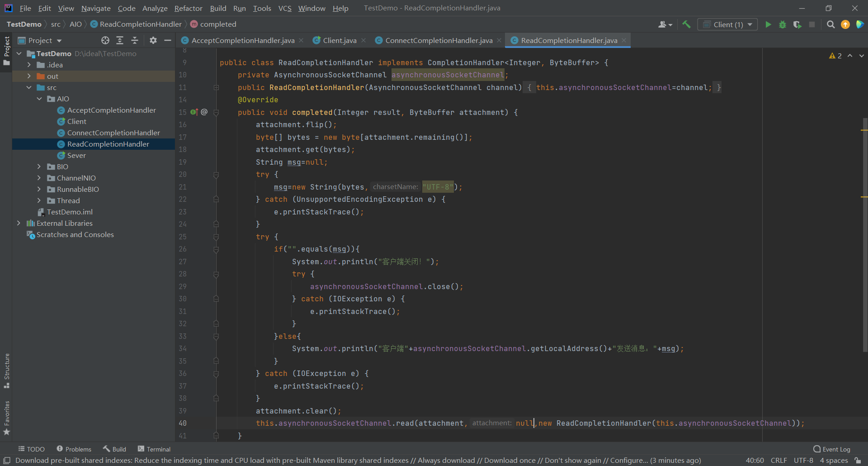This screenshot has height=466, width=868.
Task: Open the Client (1) run configuration dropdown
Action: (x=727, y=24)
